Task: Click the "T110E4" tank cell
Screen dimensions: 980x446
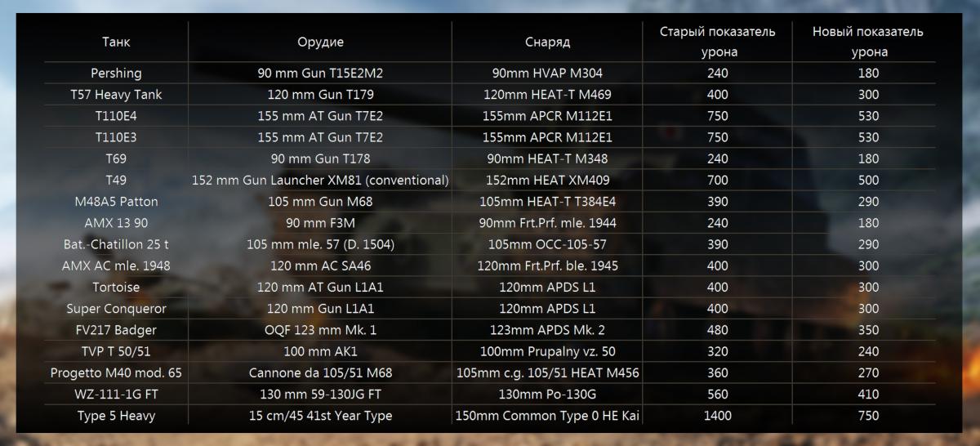Action: tap(116, 115)
